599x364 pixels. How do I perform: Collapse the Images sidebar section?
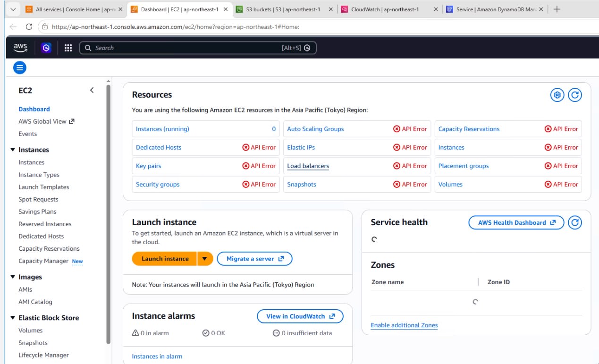click(13, 277)
